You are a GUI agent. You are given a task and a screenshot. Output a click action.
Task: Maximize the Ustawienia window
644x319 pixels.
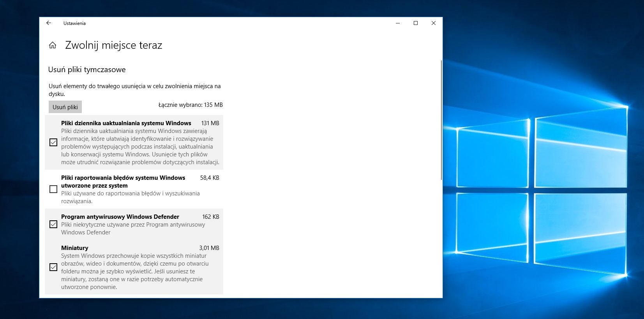(416, 23)
